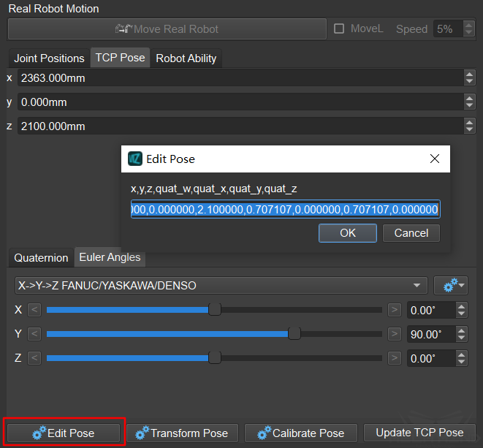Step down the Z angle spinner
483x448 pixels.
461,362
